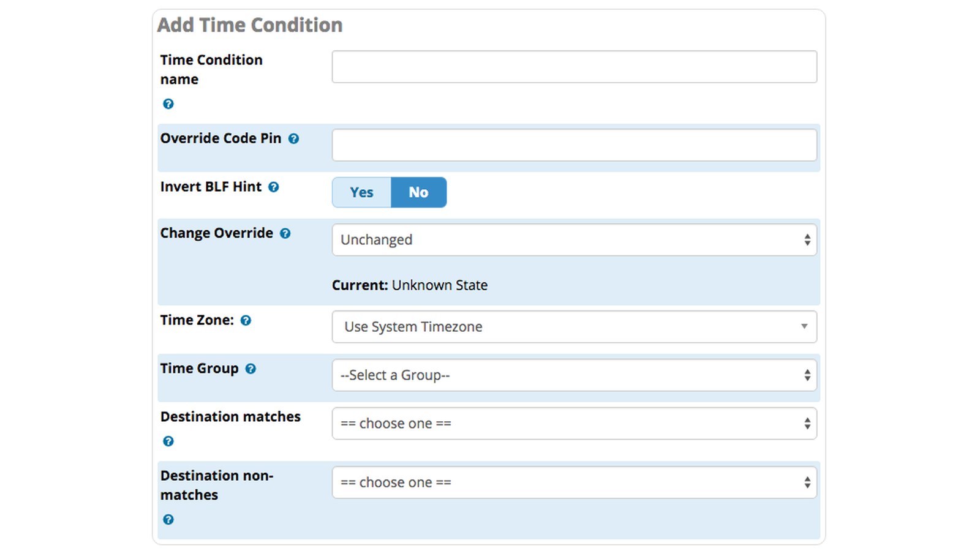Viewport: 980px width, 551px height.
Task: Click the help icon beside Override Code Pin
Action: [x=293, y=139]
